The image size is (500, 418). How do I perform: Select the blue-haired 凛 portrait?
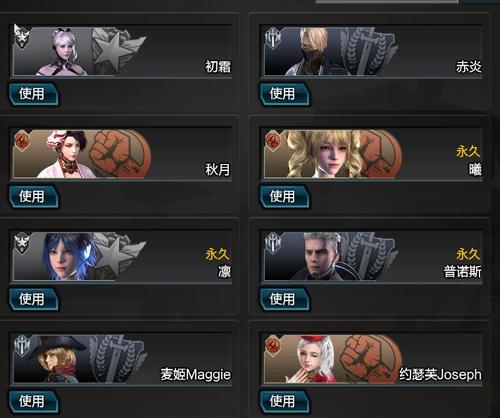tap(68, 256)
